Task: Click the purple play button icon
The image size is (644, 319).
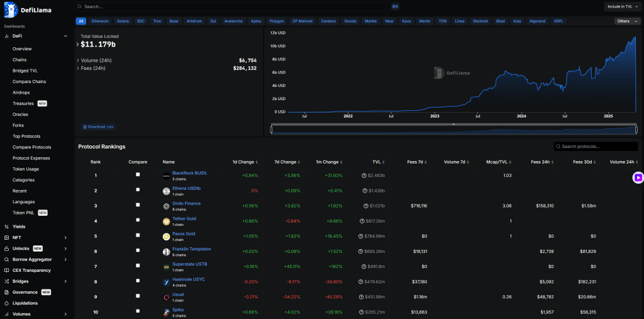Action: [x=638, y=177]
